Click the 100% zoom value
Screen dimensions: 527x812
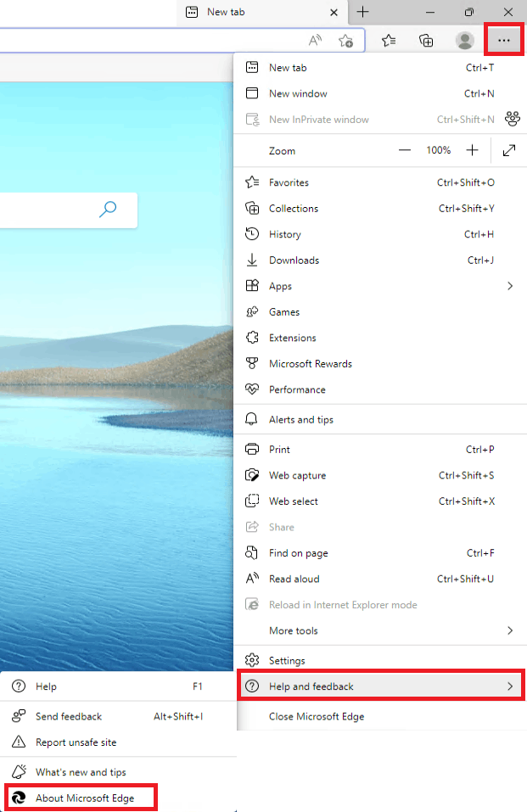coord(439,150)
